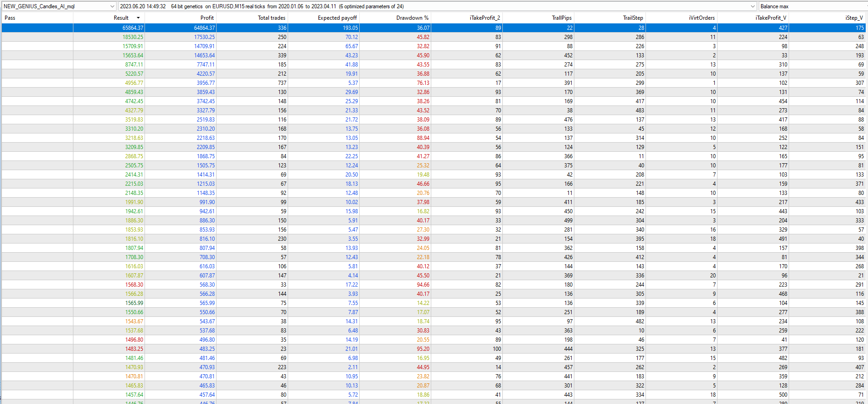Click drawdown value 24.05

coord(423,248)
